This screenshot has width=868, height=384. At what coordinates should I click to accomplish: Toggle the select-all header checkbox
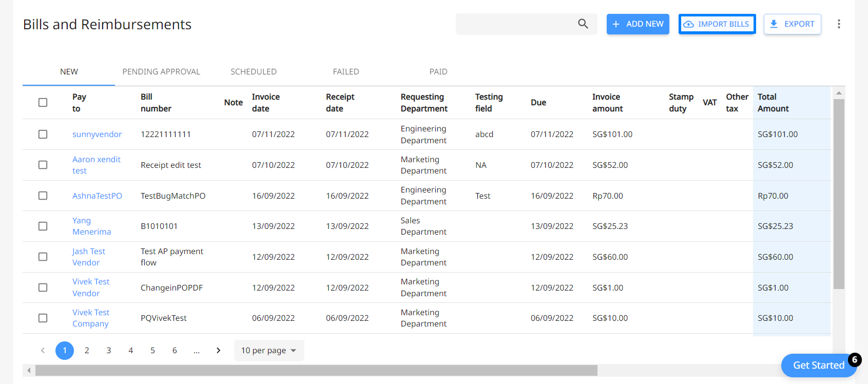coord(43,103)
